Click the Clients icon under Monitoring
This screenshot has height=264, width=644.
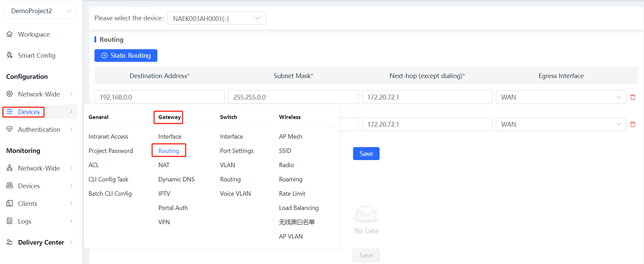coord(9,203)
